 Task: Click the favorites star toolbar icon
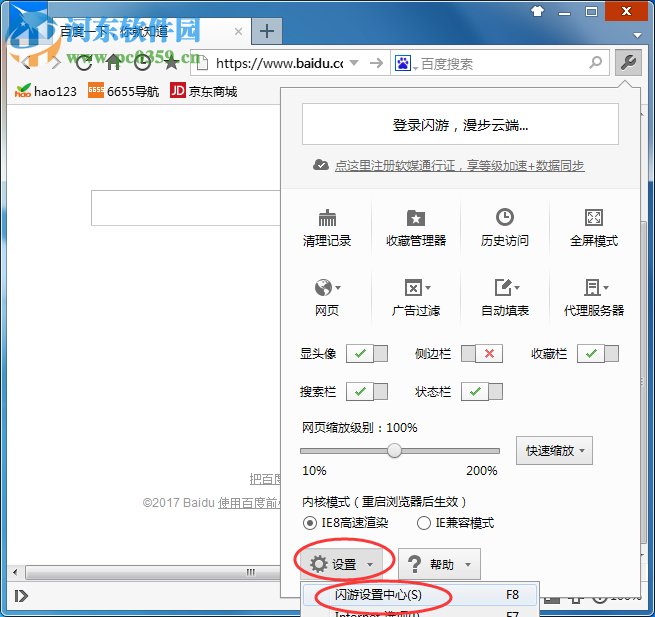tap(172, 63)
